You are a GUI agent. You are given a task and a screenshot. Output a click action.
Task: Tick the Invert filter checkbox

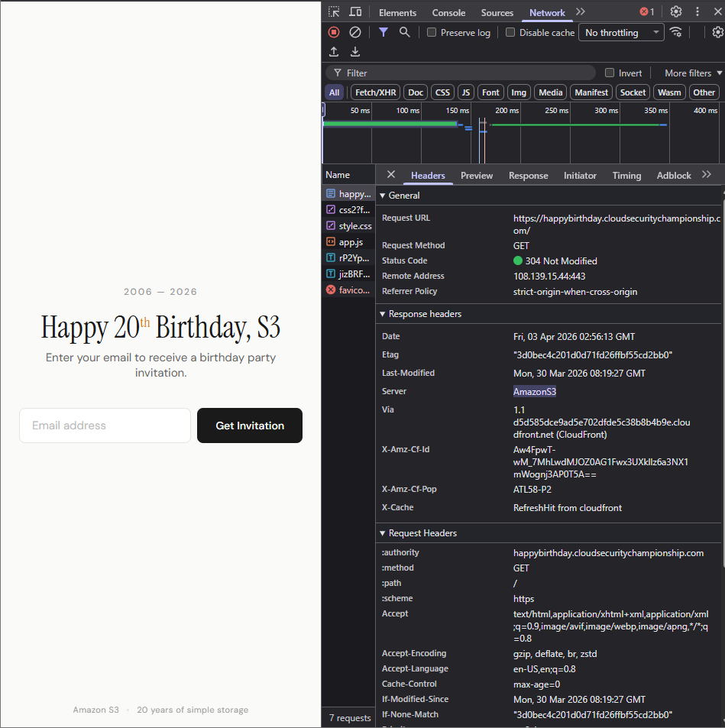pyautogui.click(x=610, y=73)
